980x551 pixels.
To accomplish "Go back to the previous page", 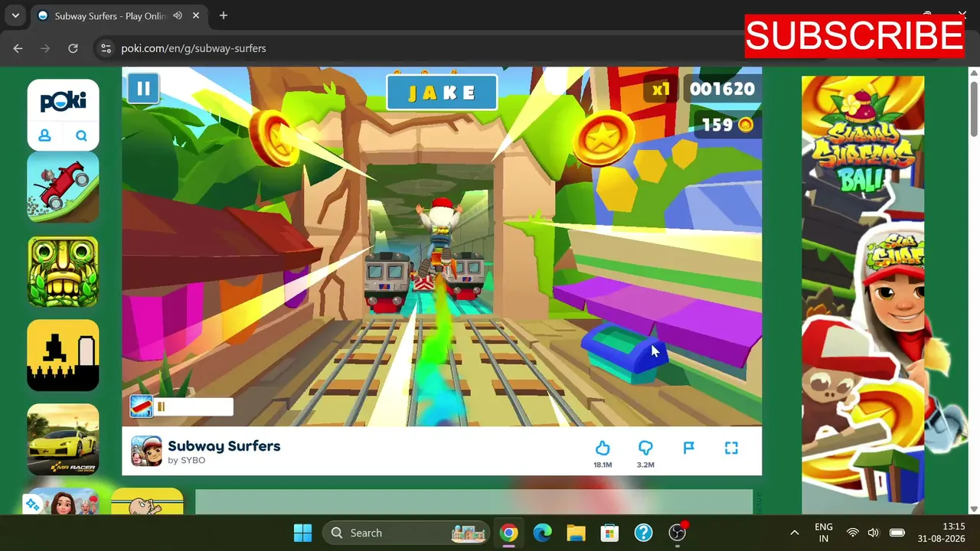I will (18, 48).
